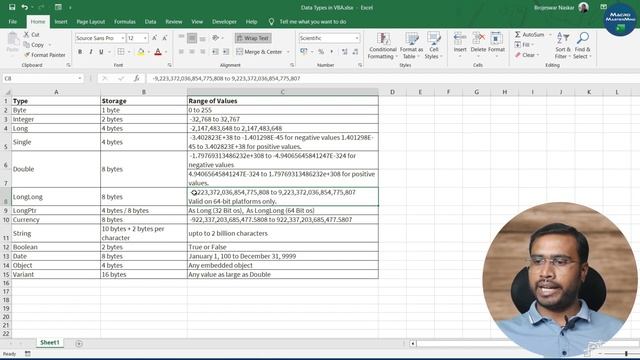Click the Insert Function fx button
Viewport: 640px width, 360px height.
click(137, 78)
